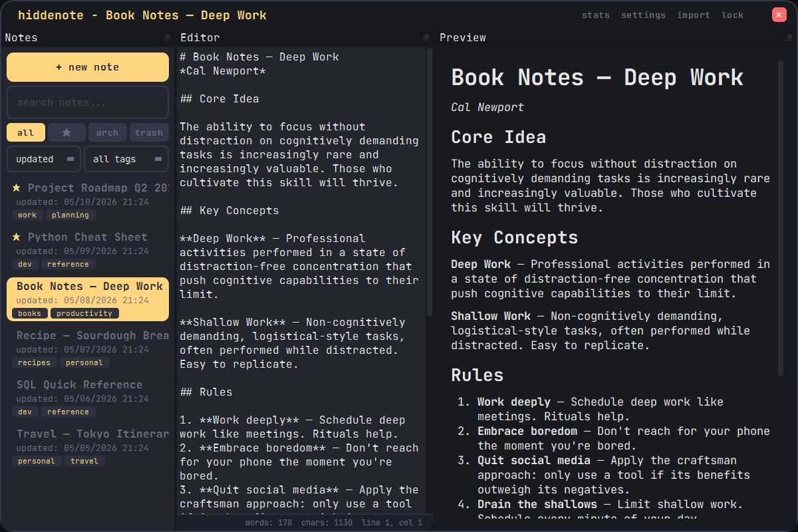This screenshot has width=798, height=532.
Task: Open the Python Cheat Sheet note
Action: 88,249
